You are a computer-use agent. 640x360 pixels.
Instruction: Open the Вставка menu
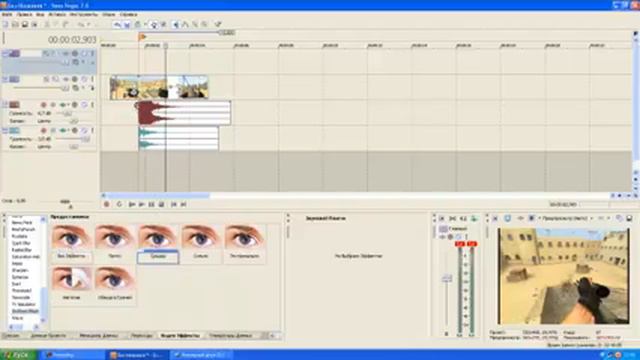pos(57,15)
